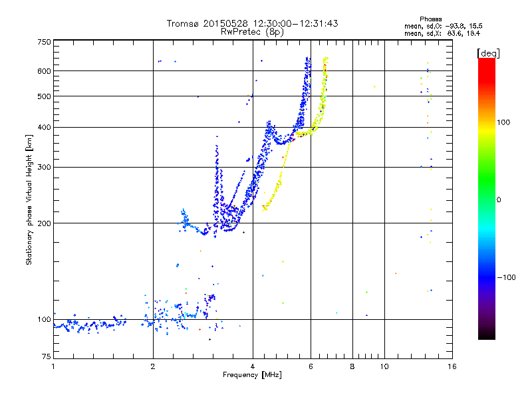Click the x-axis tick label '4'
The height and width of the screenshot is (399, 532).
pyautogui.click(x=253, y=366)
